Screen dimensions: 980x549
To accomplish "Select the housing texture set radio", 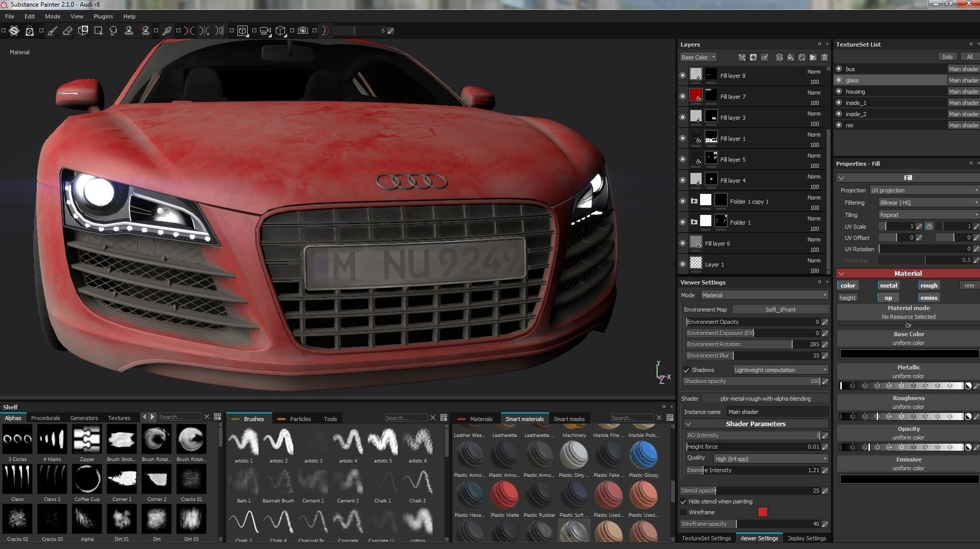I will (839, 92).
